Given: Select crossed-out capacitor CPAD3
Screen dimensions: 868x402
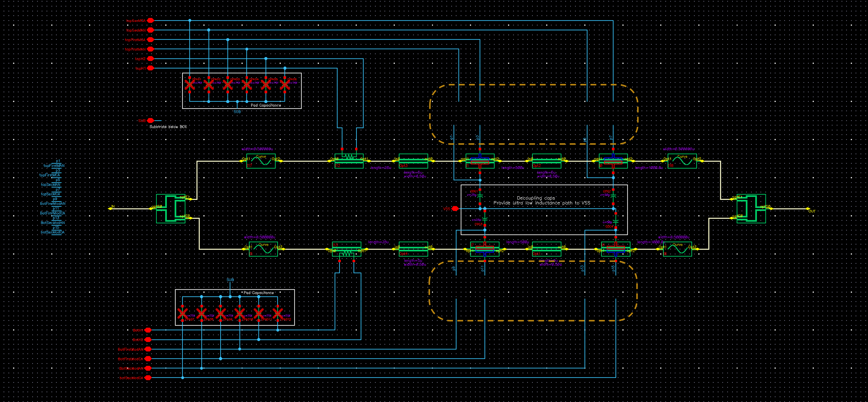Looking at the screenshot, I should click(x=228, y=85).
